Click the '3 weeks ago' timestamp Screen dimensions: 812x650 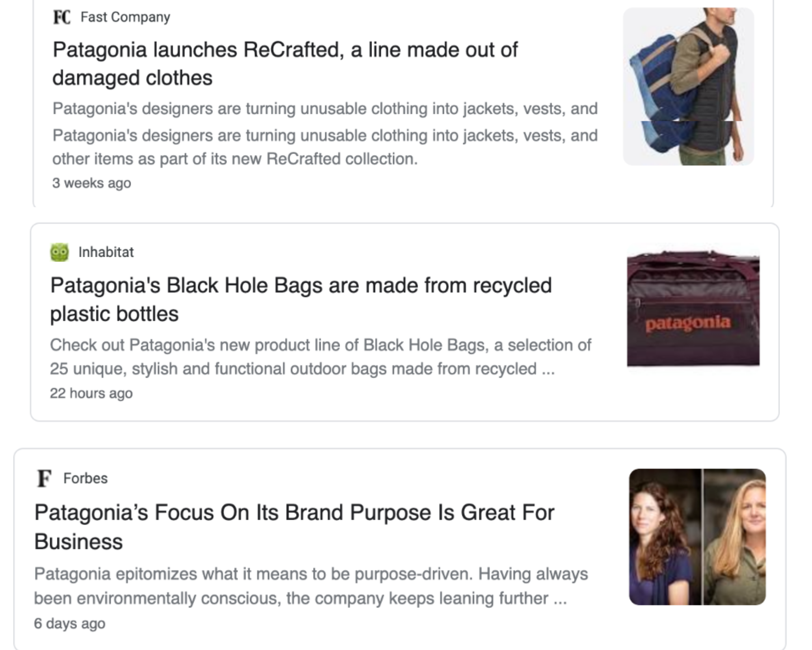[x=91, y=184]
